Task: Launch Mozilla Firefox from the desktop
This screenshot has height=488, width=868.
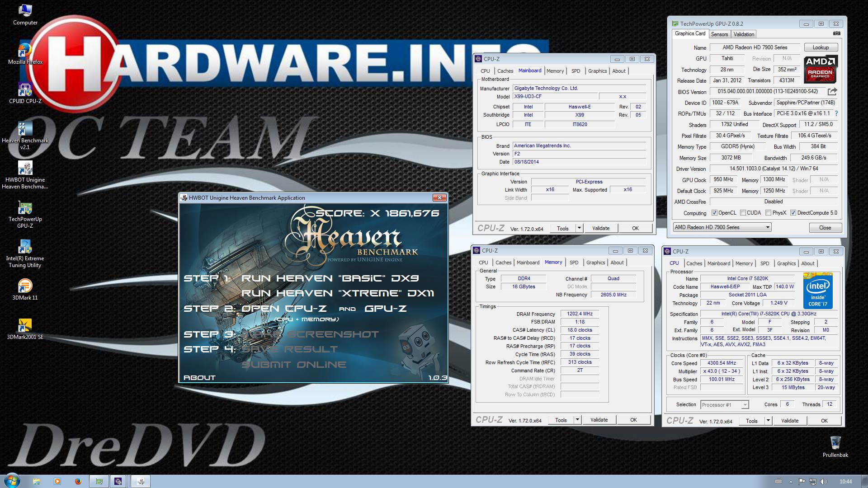Action: [25, 53]
